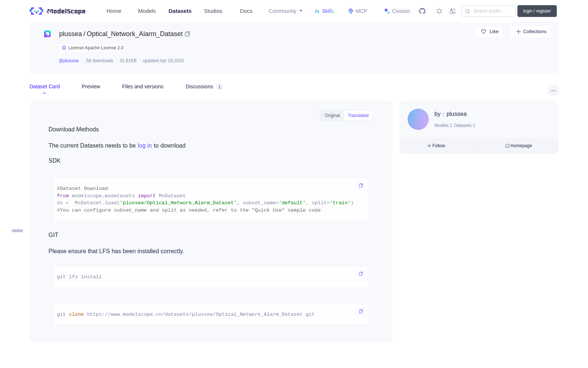Screen dimensions: 588x368
Task: Open the Studios nav item
Action: tap(213, 11)
